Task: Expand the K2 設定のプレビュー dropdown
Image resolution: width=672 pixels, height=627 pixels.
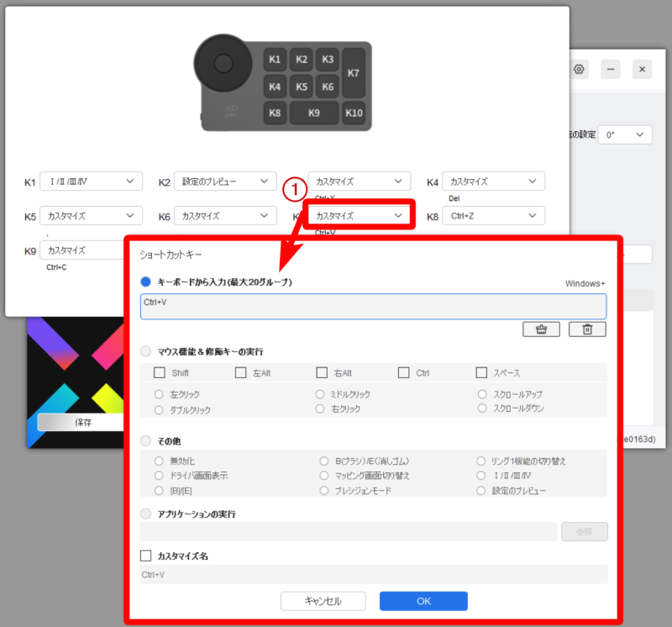Action: [x=225, y=182]
